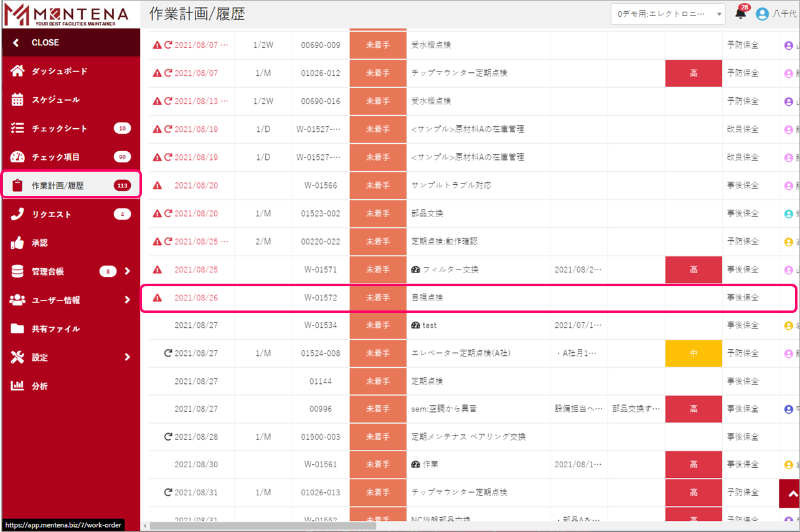Click the request phone icon
The image size is (800, 532).
[x=17, y=214]
